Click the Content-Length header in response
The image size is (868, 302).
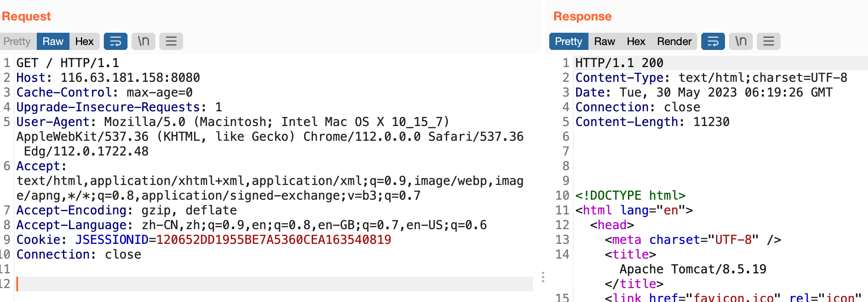(652, 122)
